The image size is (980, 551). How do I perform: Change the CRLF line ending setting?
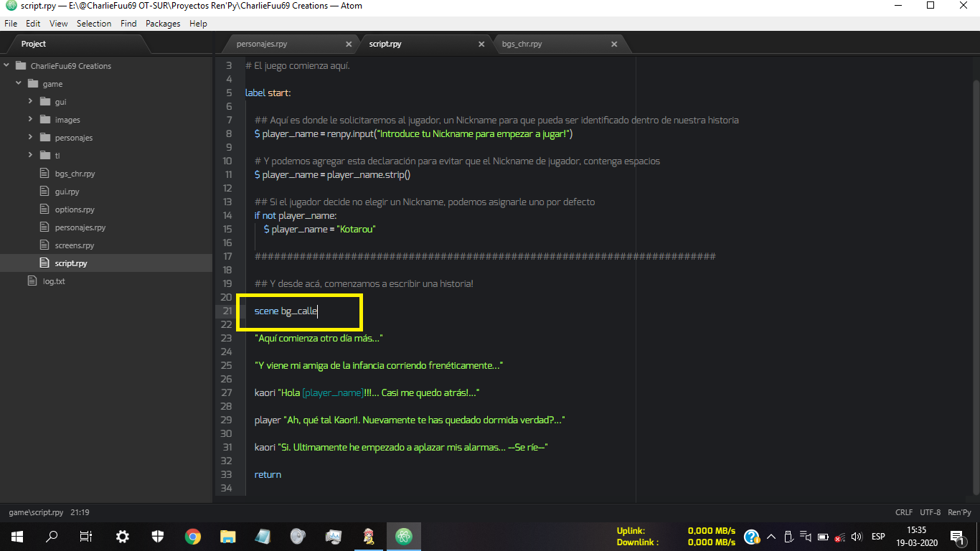click(904, 512)
